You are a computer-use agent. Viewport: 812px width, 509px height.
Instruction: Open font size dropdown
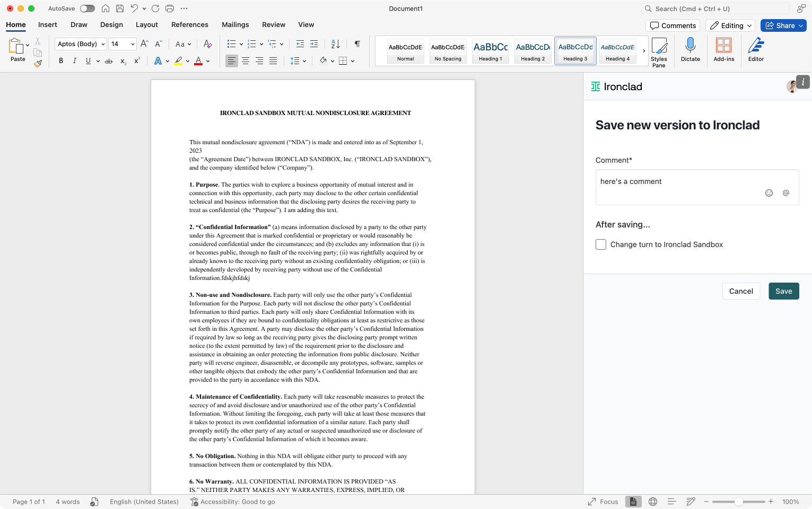[133, 44]
